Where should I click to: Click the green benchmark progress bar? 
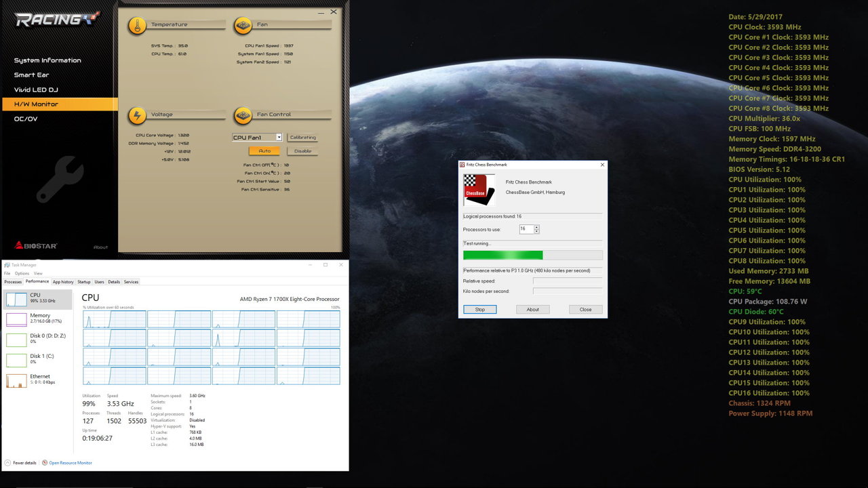(x=502, y=255)
